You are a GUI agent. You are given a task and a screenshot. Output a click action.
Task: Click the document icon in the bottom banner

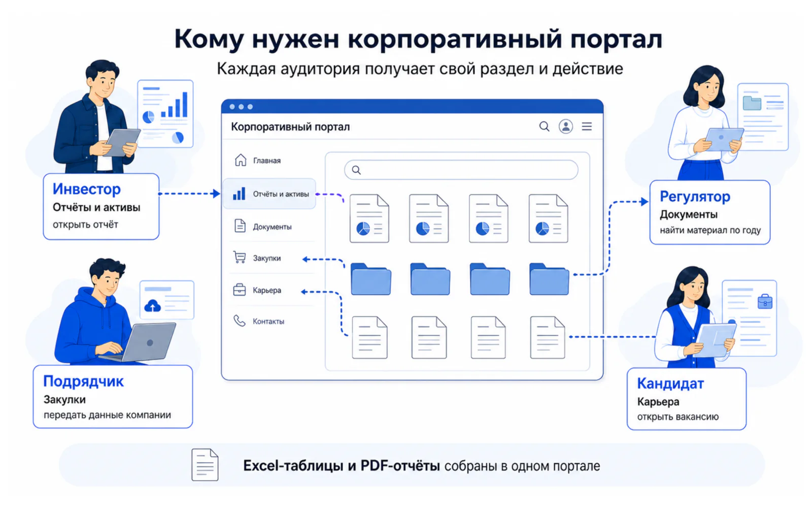tap(205, 465)
